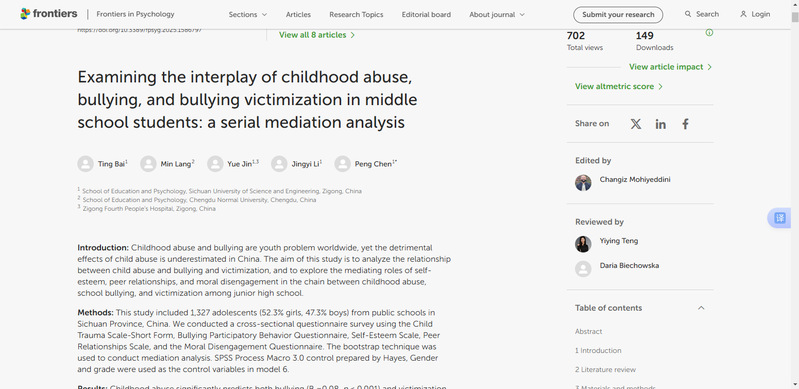Click the Frontiers logo
799x389 pixels.
pyautogui.click(x=49, y=14)
